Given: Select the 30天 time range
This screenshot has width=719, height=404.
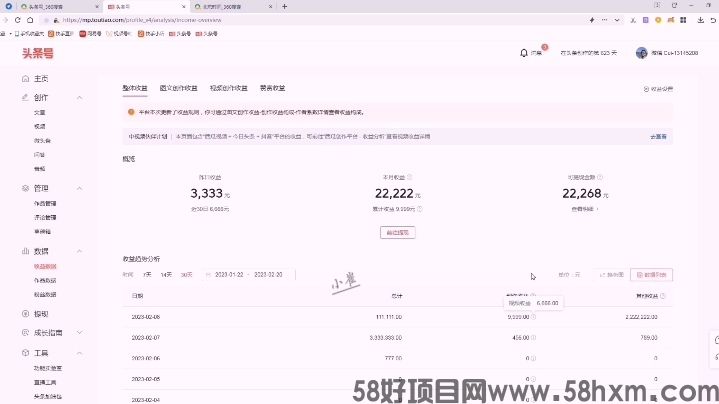Looking at the screenshot, I should point(186,275).
